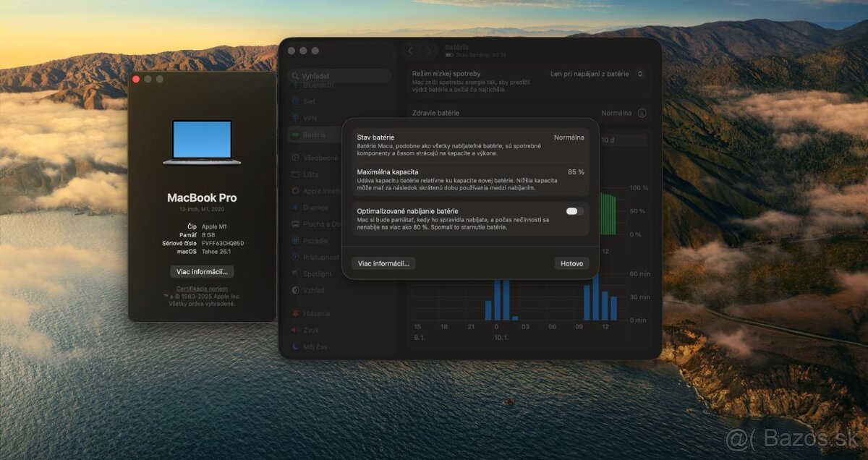Screen dimensions: 868x460
Task: Click the MacBook Pro laptop image
Action: click(202, 142)
